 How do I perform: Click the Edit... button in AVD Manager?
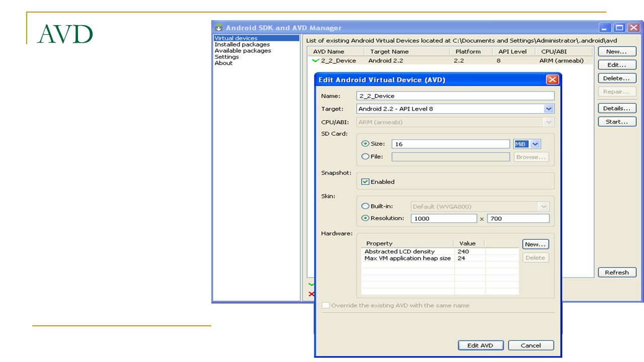coord(617,65)
